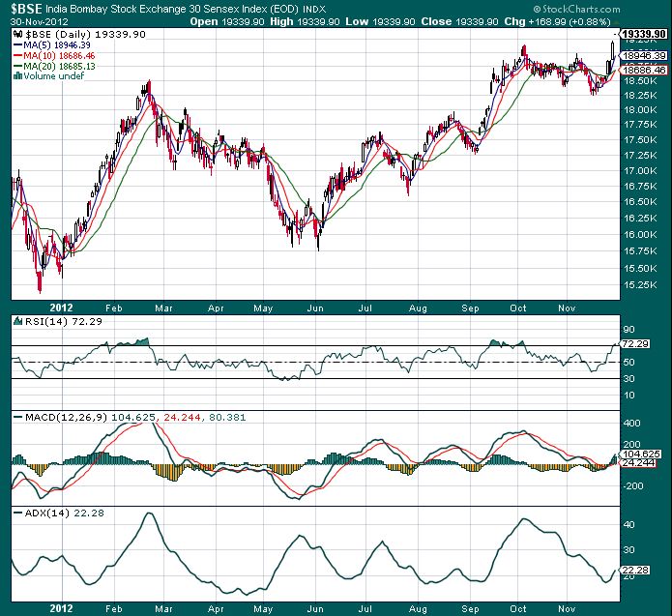
Task: Click the Aug label below the ADX panel
Action: pos(418,608)
